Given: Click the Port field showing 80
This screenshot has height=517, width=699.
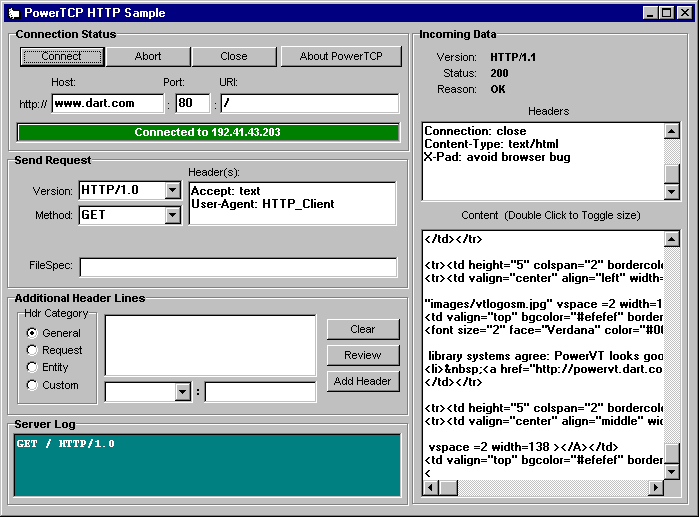Looking at the screenshot, I should click(192, 103).
